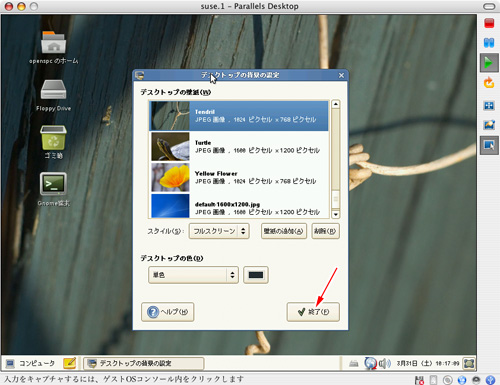This screenshot has height=385, width=500.
Task: Open the 単色 desktop color style dropdown
Action: click(x=193, y=275)
